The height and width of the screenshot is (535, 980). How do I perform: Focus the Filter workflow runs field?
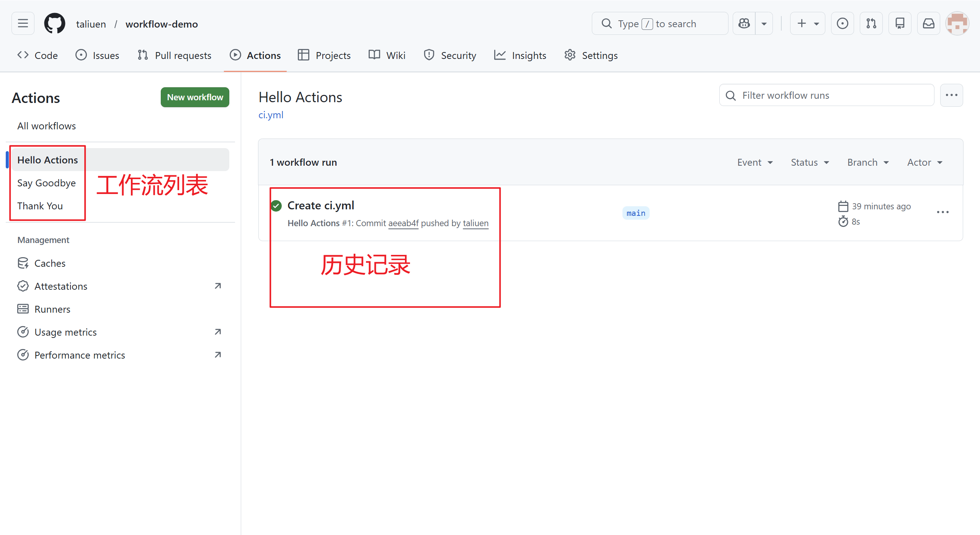click(x=827, y=95)
